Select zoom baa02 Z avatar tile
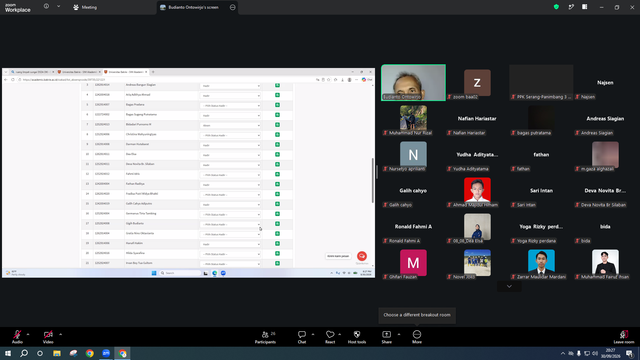 [477, 82]
